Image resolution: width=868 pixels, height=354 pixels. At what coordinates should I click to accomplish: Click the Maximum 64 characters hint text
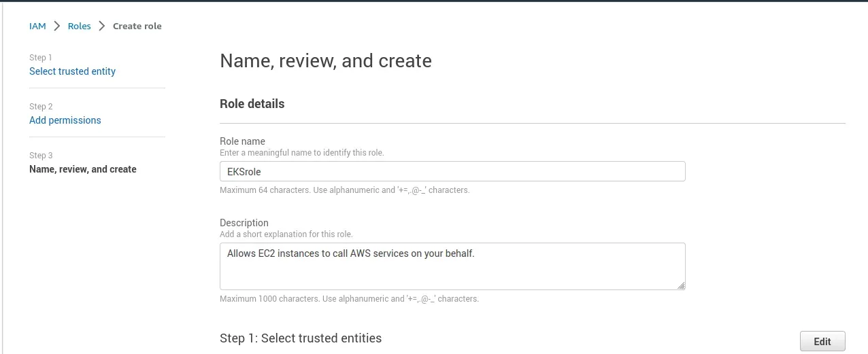(x=344, y=190)
